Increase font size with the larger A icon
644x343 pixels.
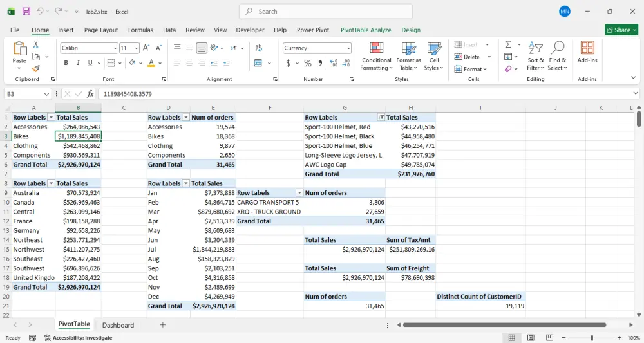pyautogui.click(x=146, y=48)
